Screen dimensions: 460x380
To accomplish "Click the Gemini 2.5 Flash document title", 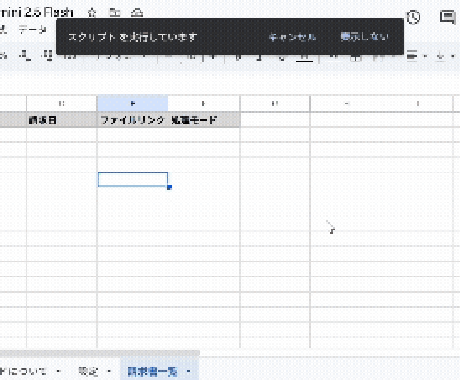I will [x=36, y=13].
